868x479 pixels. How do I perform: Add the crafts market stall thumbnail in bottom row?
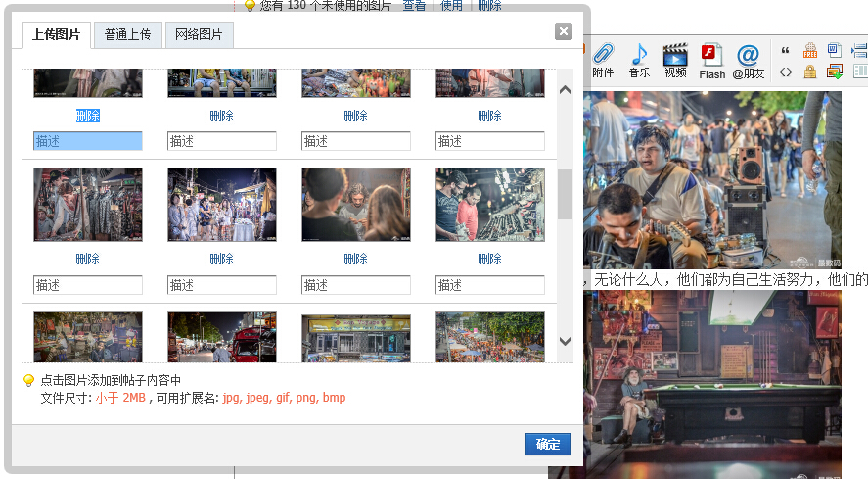coord(88,337)
